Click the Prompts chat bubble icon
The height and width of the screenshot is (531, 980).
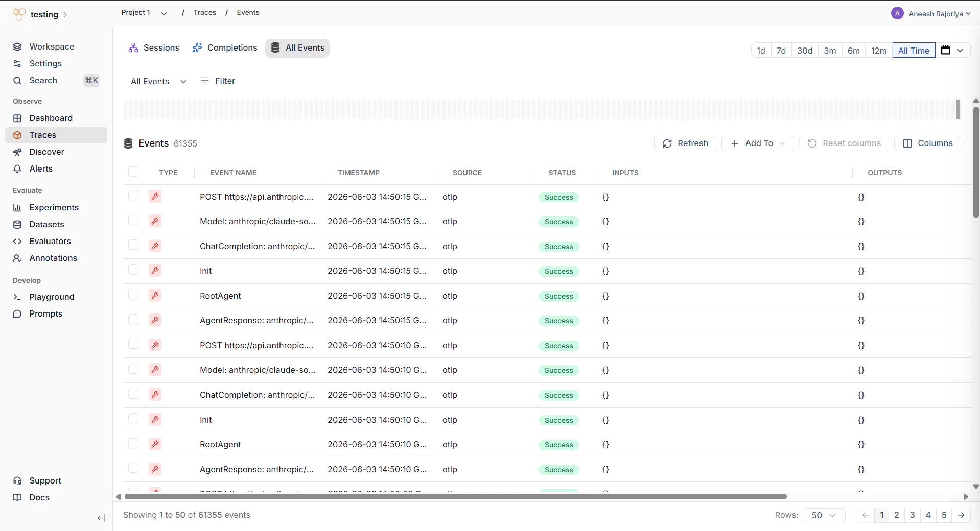(17, 314)
